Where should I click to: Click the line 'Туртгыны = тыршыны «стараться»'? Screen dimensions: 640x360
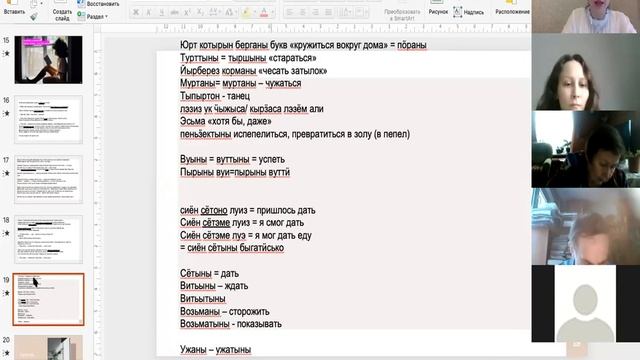(x=248, y=58)
